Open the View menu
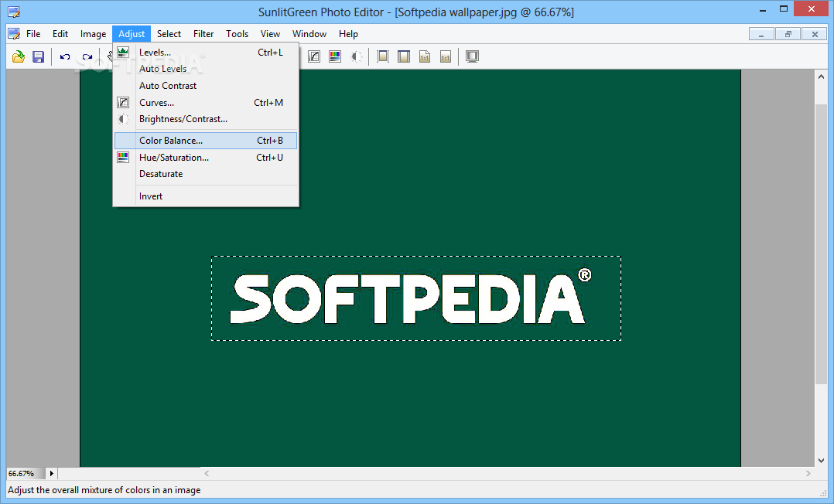Image resolution: width=834 pixels, height=504 pixels. tap(270, 33)
